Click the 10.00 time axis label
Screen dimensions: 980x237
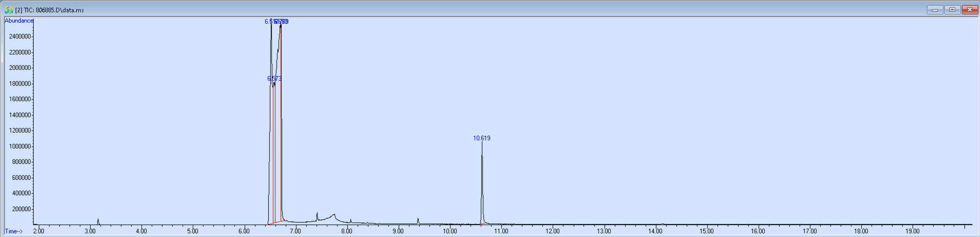[450, 231]
